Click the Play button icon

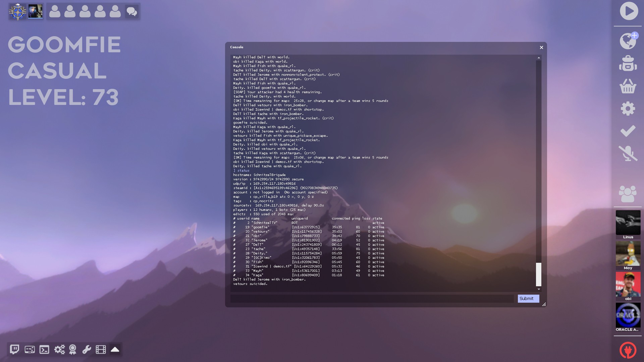[629, 11]
